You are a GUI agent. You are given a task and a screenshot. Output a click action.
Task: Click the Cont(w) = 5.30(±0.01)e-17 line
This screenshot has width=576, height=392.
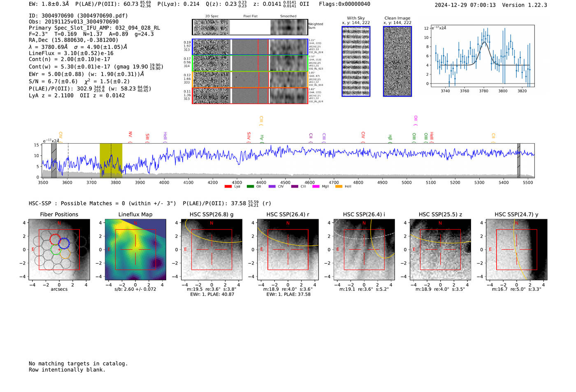tap(96, 66)
